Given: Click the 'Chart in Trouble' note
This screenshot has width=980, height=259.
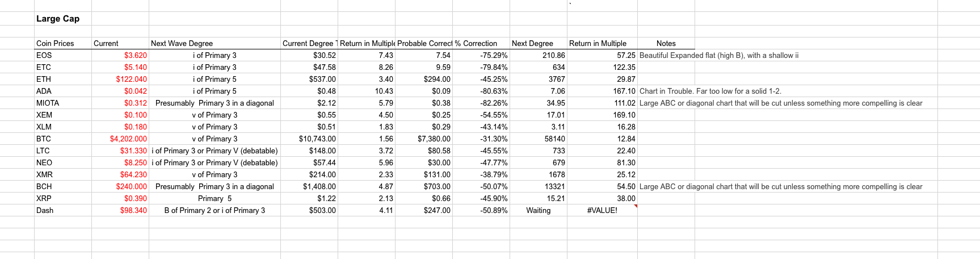Looking at the screenshot, I should [710, 91].
